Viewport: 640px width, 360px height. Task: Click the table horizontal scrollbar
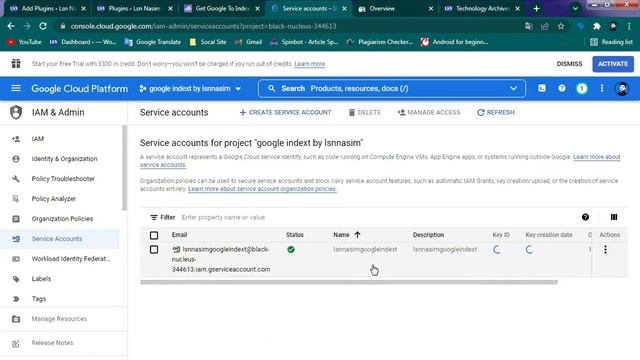tap(349, 282)
